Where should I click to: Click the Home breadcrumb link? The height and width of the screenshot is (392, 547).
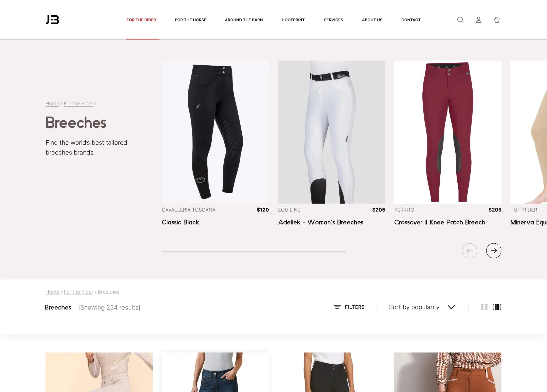(x=52, y=103)
